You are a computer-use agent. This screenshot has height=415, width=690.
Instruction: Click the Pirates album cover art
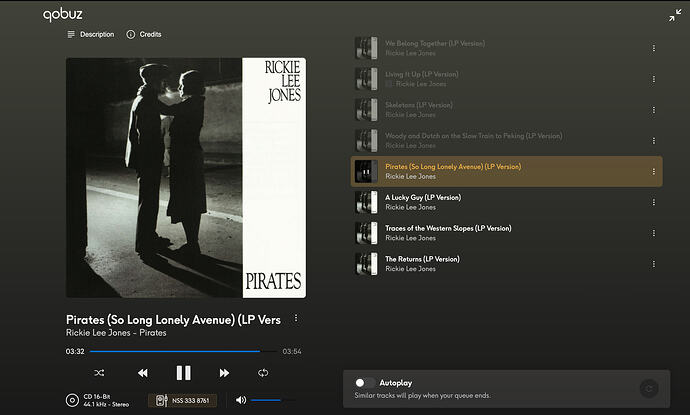[x=186, y=178]
